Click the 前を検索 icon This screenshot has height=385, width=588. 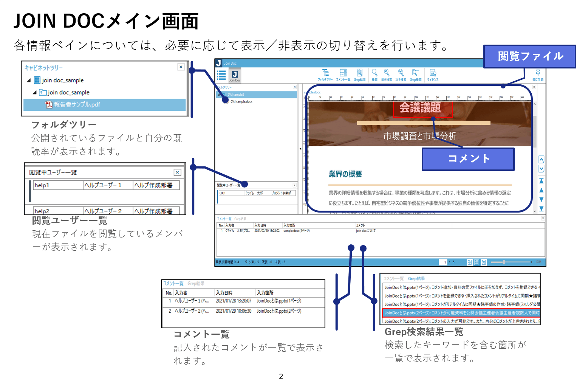click(386, 74)
